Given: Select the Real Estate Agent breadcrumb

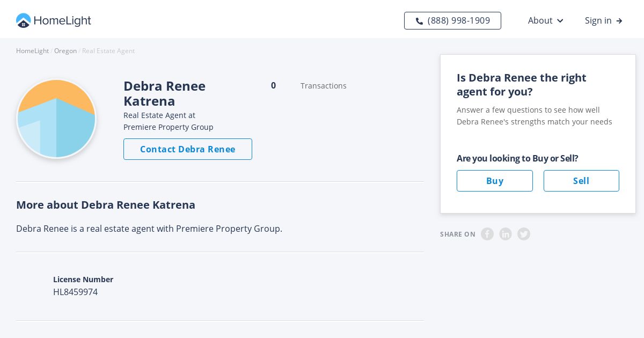Looking at the screenshot, I should click(x=108, y=51).
